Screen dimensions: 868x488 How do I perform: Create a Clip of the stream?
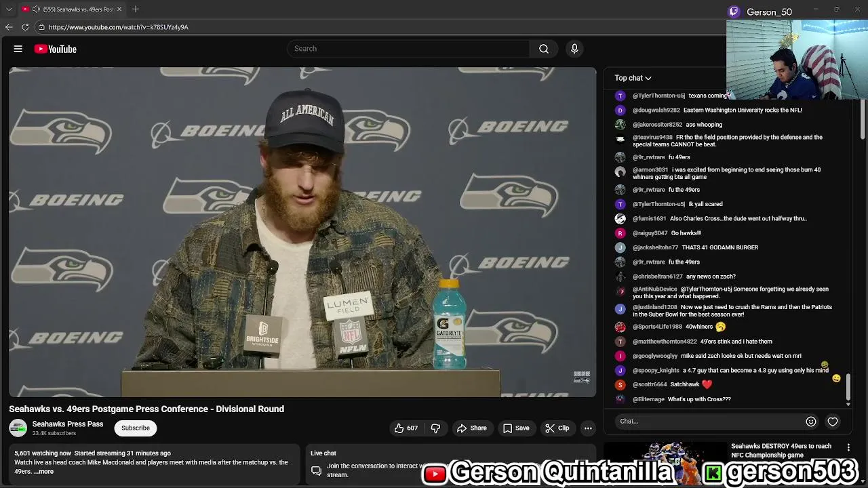coord(557,428)
